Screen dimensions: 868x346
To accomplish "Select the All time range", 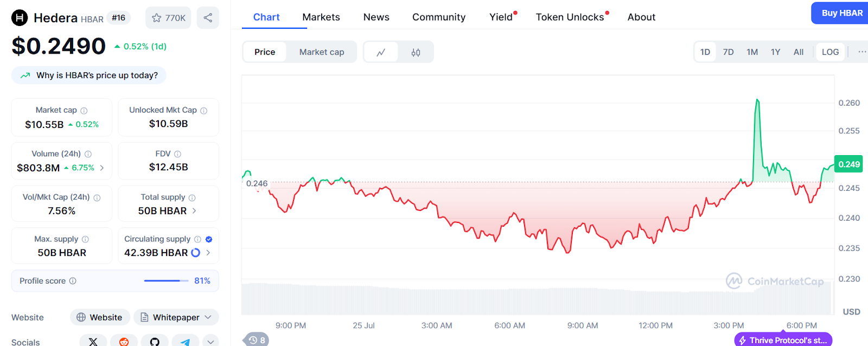I will pyautogui.click(x=799, y=52).
